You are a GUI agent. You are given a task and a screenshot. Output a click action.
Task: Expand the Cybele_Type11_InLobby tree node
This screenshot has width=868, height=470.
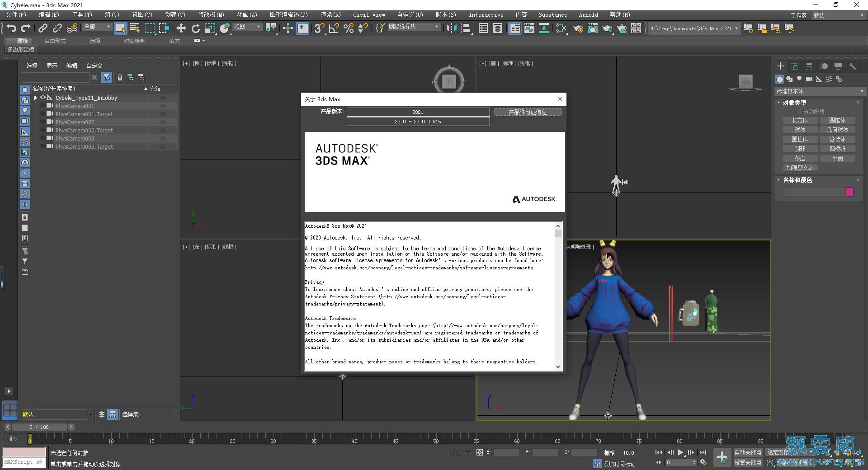(x=36, y=98)
